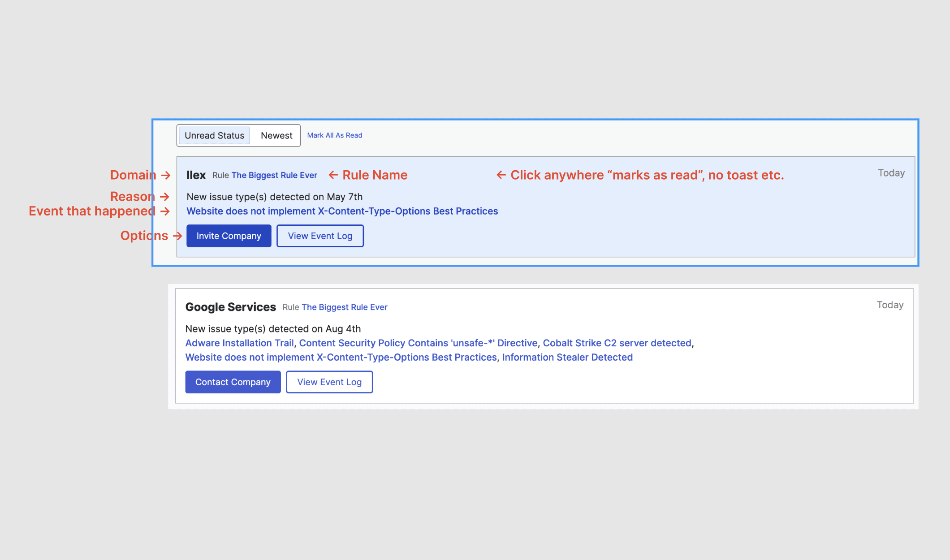The height and width of the screenshot is (560, 950).
Task: Open Ilex X-Content-Type-Options issue link
Action: coord(342,211)
